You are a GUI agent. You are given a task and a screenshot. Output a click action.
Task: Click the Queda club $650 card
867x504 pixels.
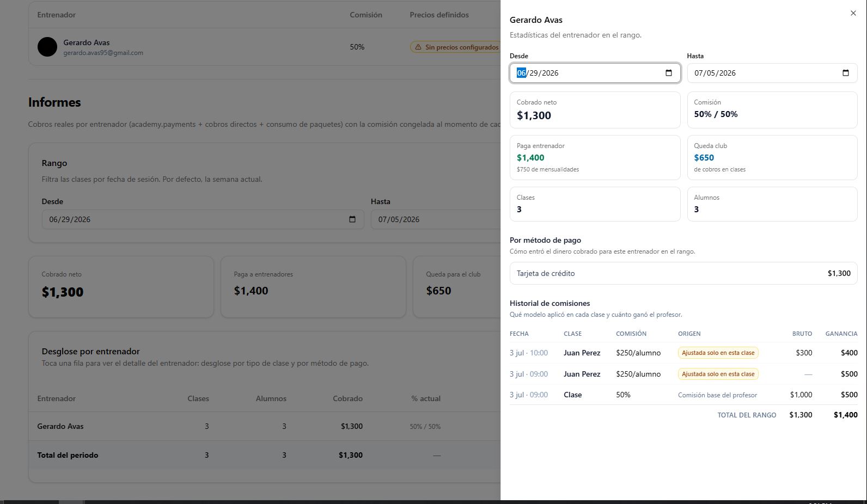pos(772,157)
